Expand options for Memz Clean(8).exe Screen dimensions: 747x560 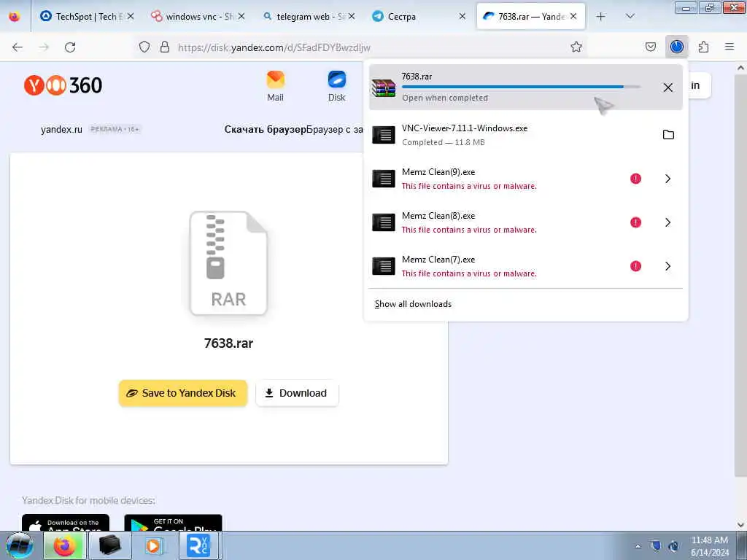[668, 222]
